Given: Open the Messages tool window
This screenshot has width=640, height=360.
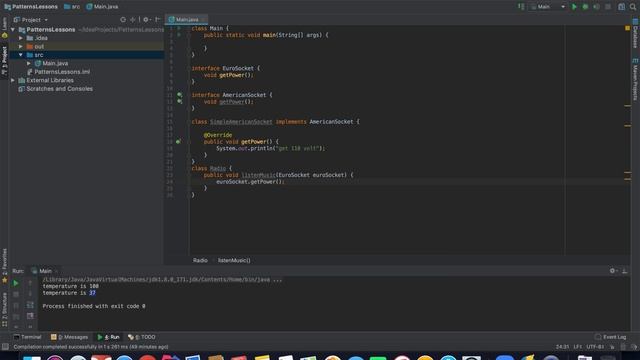Looking at the screenshot, I should [69, 337].
